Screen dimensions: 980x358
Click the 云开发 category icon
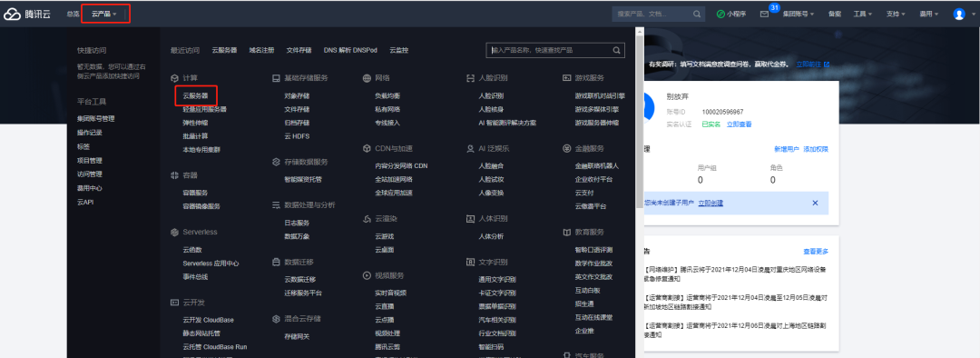[x=174, y=303]
